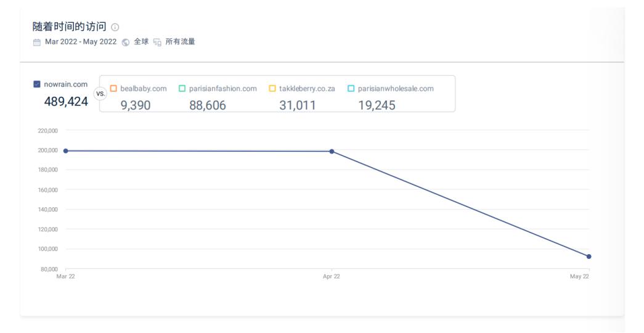Click the Apr 22 data point
Image resolution: width=644 pixels, height=333 pixels.
point(332,151)
